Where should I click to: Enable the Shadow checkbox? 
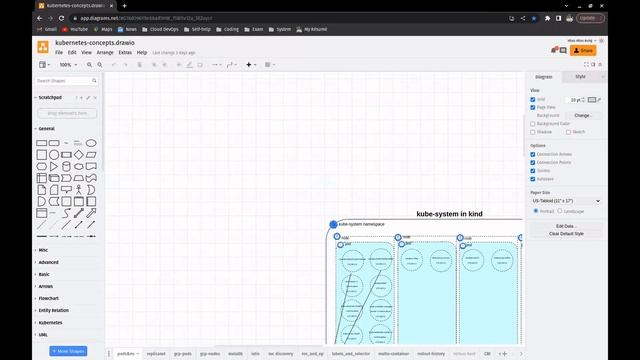(533, 132)
